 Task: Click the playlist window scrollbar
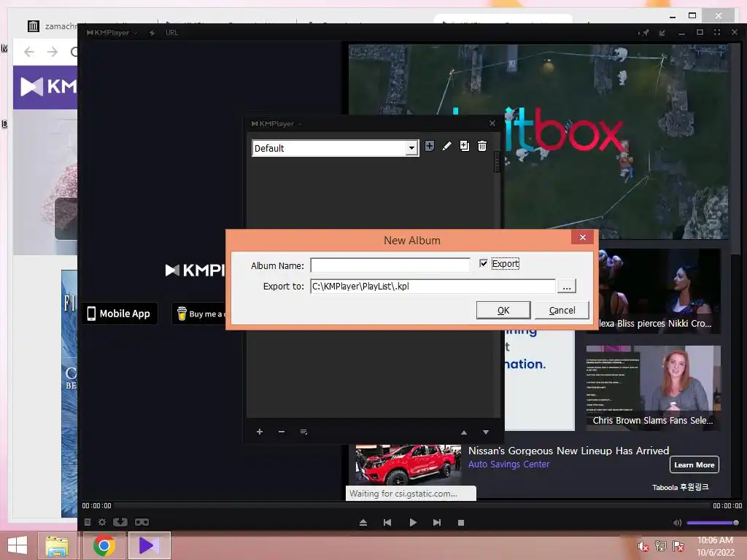point(498,163)
